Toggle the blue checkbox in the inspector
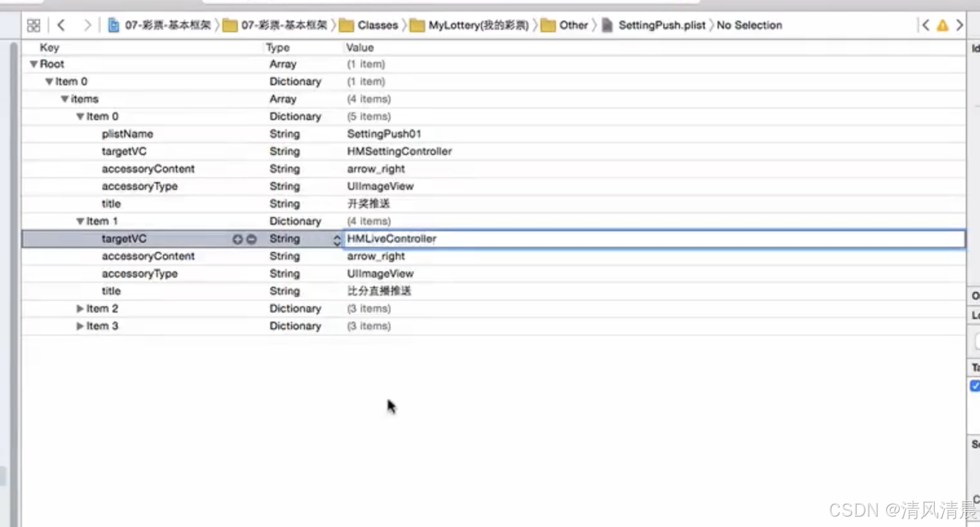Image resolution: width=980 pixels, height=527 pixels. tap(975, 386)
